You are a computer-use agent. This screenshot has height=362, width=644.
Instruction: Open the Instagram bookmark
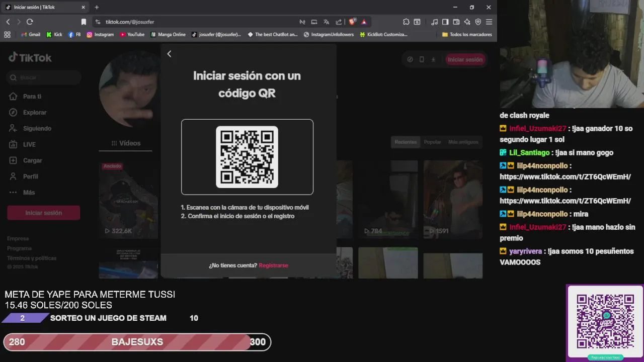[x=100, y=35]
